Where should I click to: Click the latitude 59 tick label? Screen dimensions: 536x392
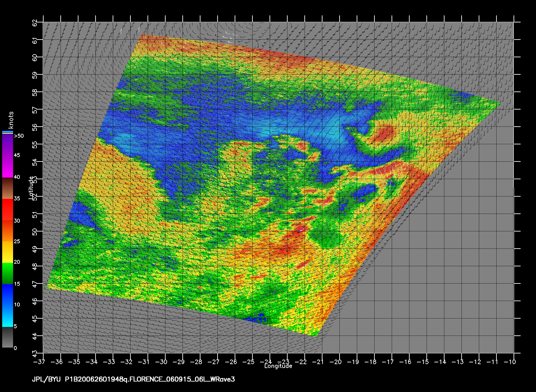tap(35, 76)
